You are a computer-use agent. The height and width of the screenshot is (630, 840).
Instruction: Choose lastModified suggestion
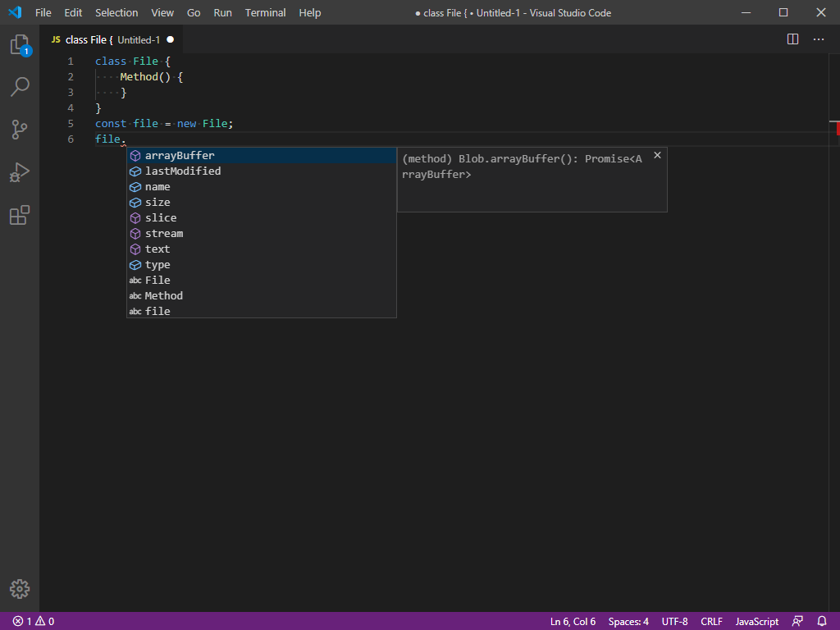click(x=262, y=171)
